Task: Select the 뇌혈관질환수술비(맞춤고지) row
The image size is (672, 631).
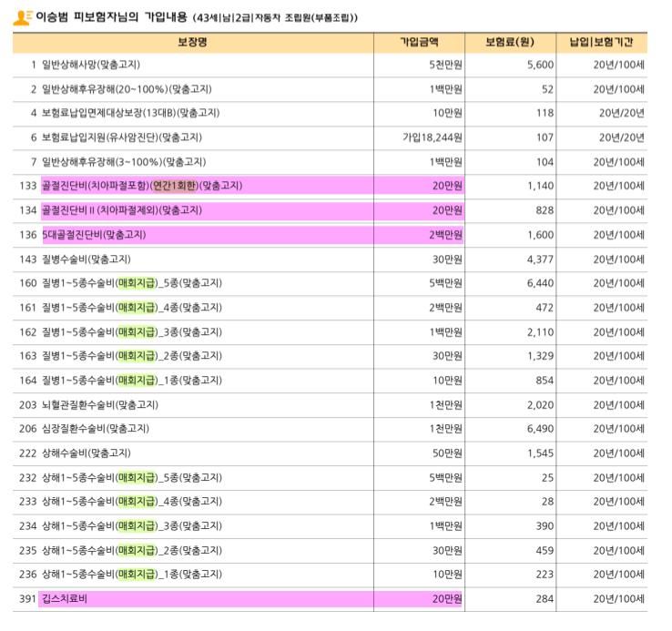Action: (x=100, y=404)
